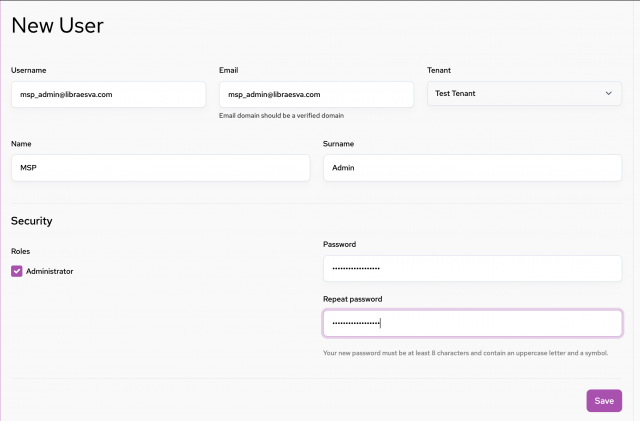Click the chevron arrow in Tenant selector
This screenshot has height=421, width=640.
point(609,94)
